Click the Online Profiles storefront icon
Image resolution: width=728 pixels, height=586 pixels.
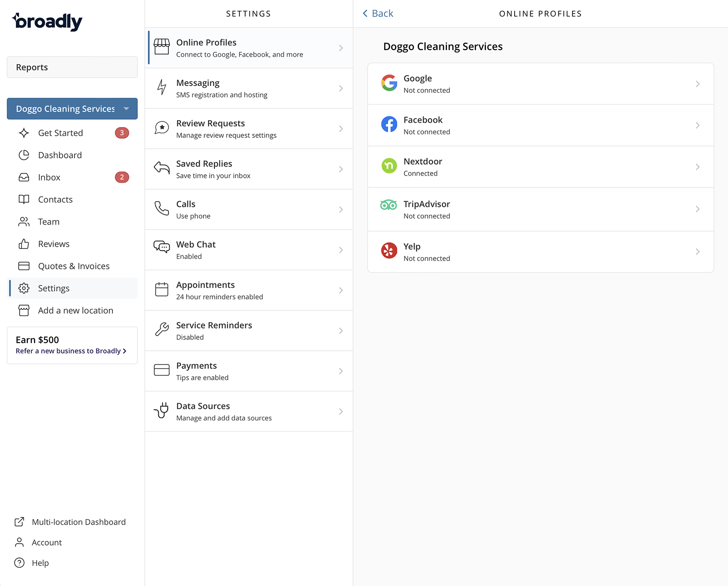click(x=162, y=47)
